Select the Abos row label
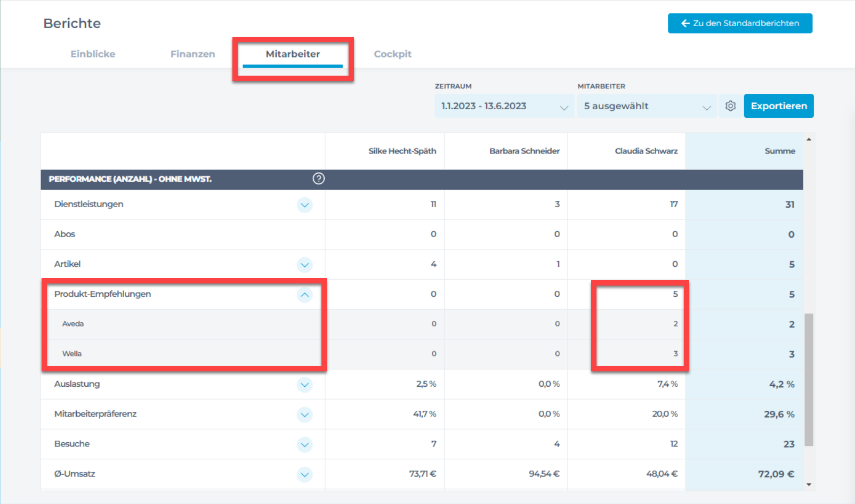This screenshot has height=504, width=855. pos(64,234)
